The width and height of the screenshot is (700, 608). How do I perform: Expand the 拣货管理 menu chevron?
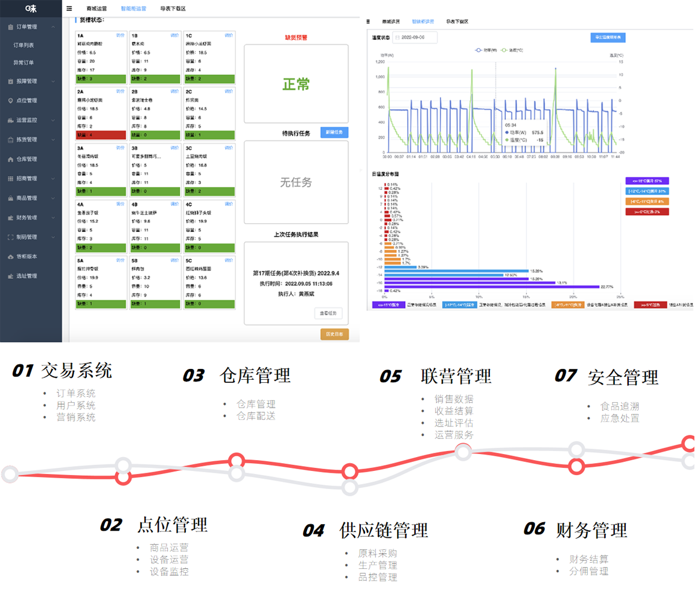53,140
